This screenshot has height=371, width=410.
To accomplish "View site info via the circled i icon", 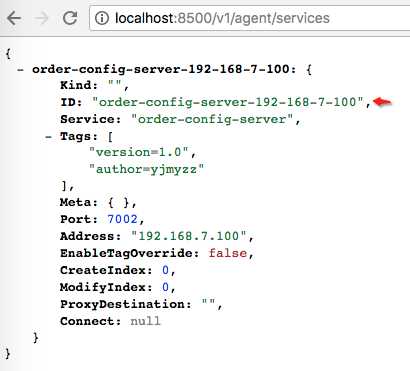I will (102, 18).
